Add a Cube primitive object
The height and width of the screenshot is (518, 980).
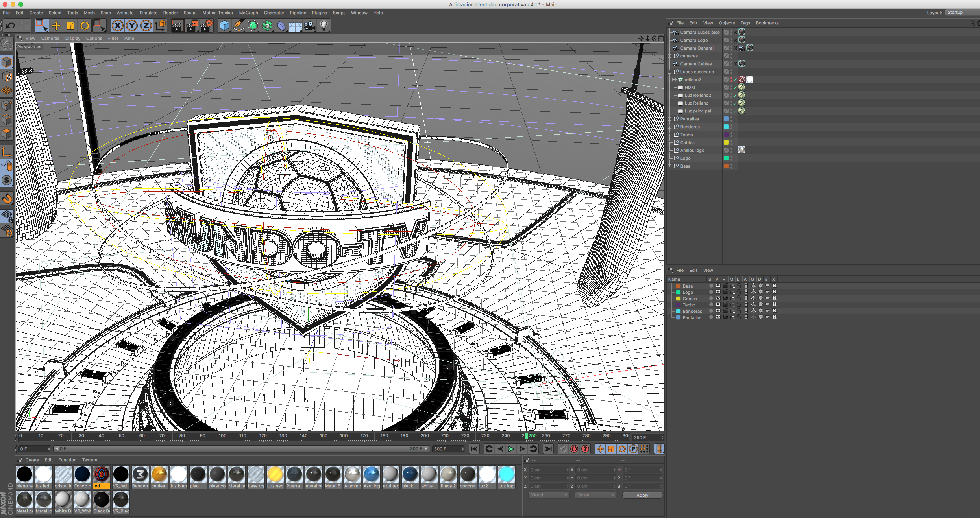[x=224, y=26]
